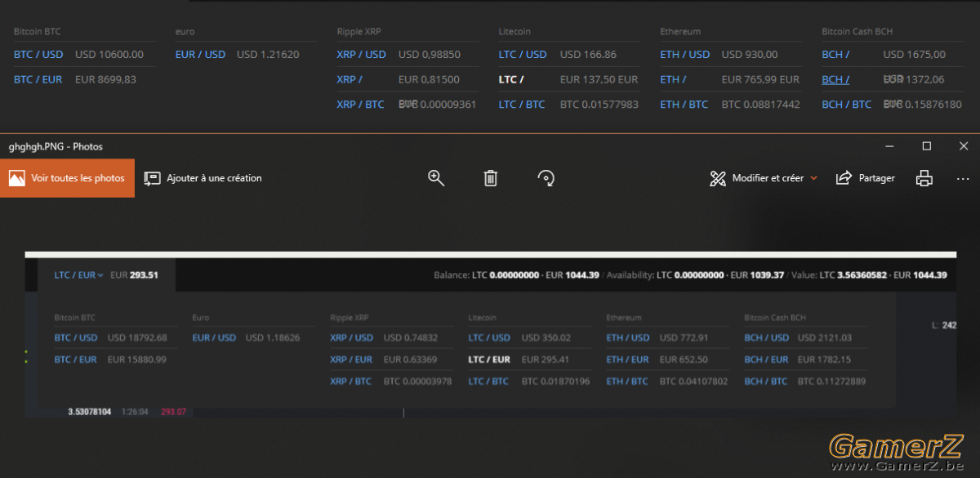Open EUR / USD link beside USD 1.21620
The image size is (980, 478).
[x=200, y=55]
